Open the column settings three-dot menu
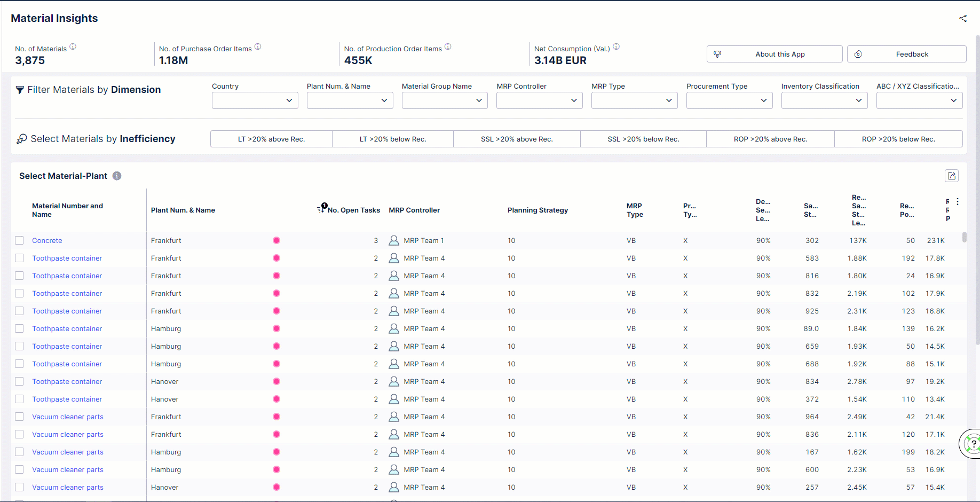This screenshot has height=502, width=980. click(x=957, y=201)
